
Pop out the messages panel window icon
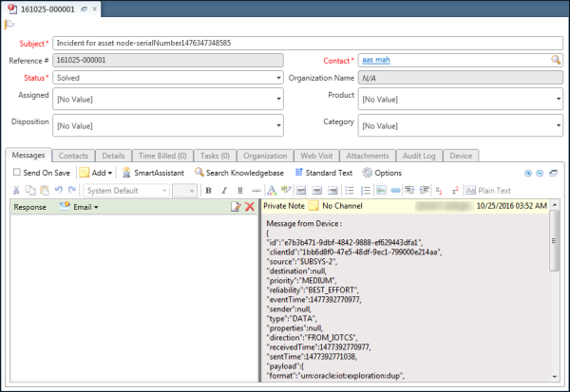click(553, 173)
